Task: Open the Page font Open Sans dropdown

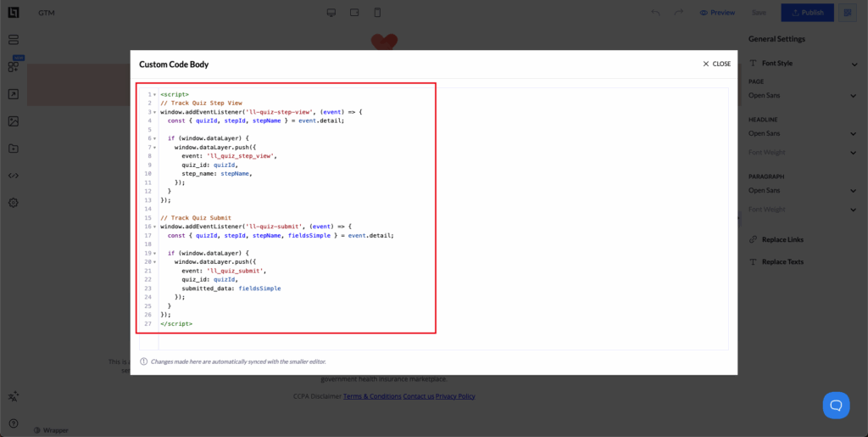Action: (802, 95)
